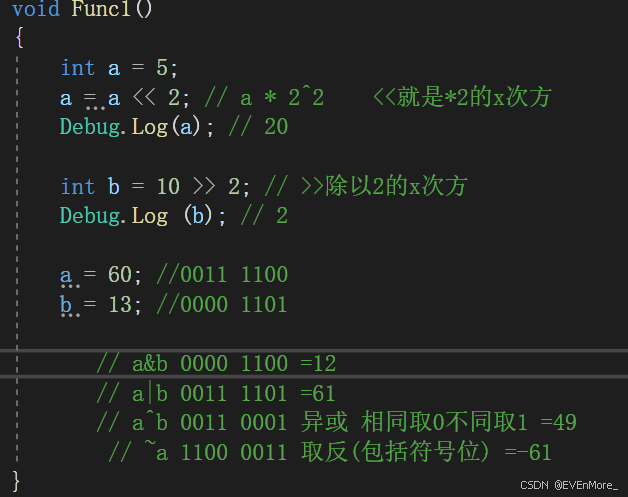
Task: Click the comment '//0011 1100'
Action: 222,275
